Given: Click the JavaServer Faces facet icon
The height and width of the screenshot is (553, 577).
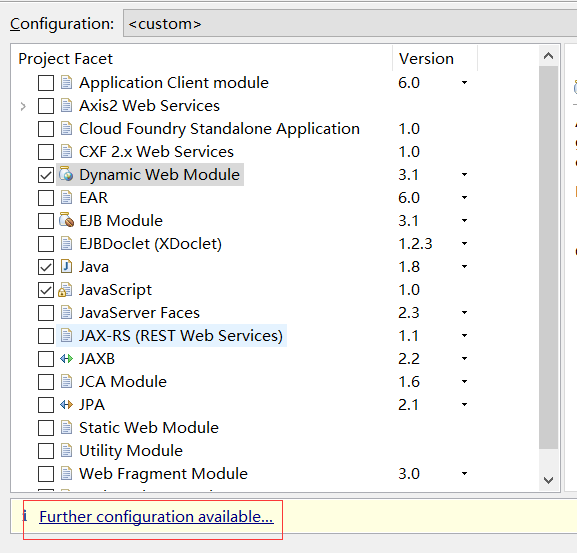Looking at the screenshot, I should pos(66,312).
